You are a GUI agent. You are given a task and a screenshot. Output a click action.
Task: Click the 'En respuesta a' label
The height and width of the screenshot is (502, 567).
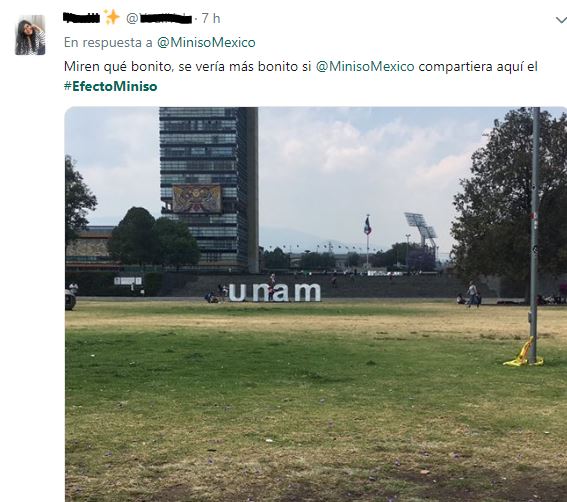pyautogui.click(x=108, y=43)
